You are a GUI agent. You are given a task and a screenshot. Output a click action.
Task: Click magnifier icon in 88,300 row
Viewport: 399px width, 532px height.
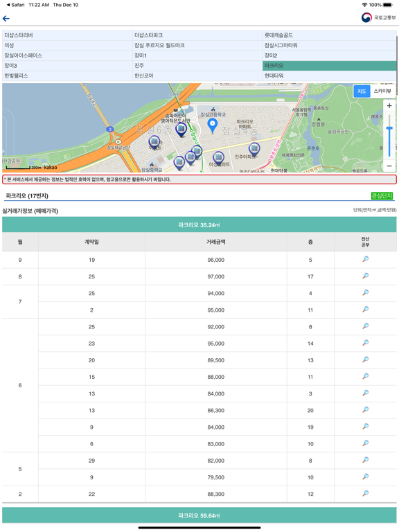(x=366, y=494)
